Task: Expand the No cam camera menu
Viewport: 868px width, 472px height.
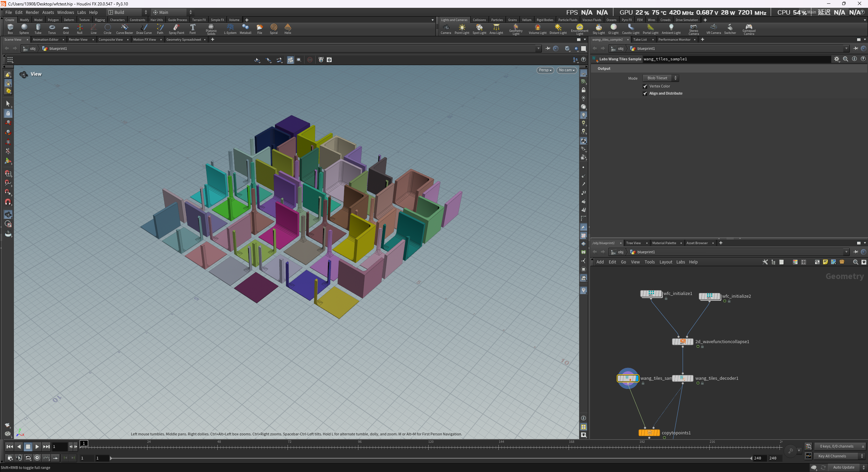Action: (x=567, y=70)
